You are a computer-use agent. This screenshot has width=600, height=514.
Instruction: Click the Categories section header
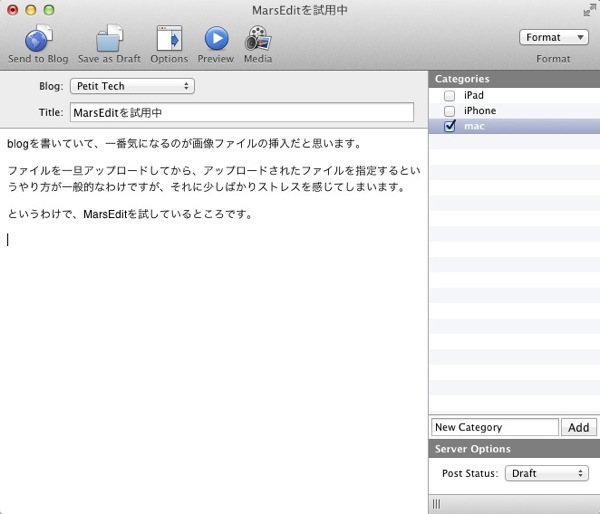point(514,79)
